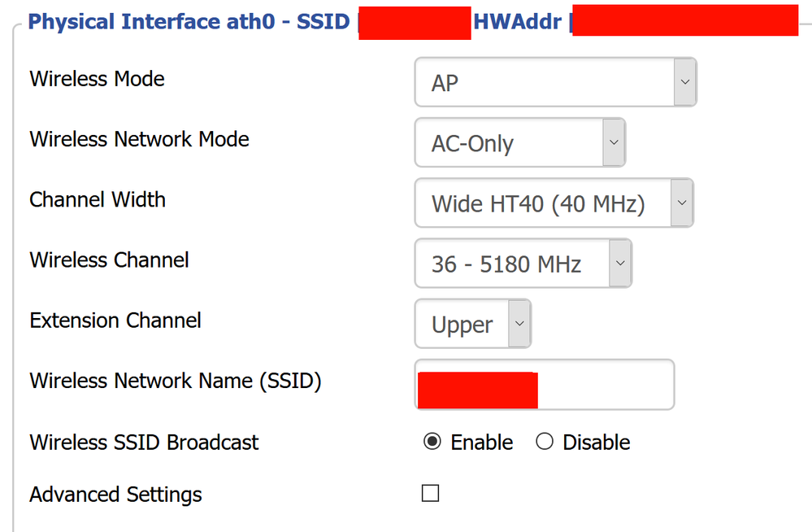This screenshot has width=812, height=532.
Task: Click the Wireless SSID Broadcast label
Action: coord(144,443)
